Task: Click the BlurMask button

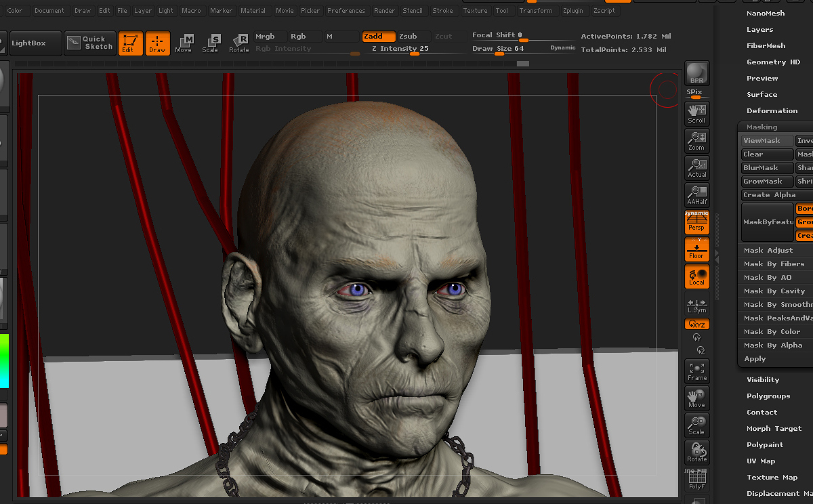Action: 767,168
